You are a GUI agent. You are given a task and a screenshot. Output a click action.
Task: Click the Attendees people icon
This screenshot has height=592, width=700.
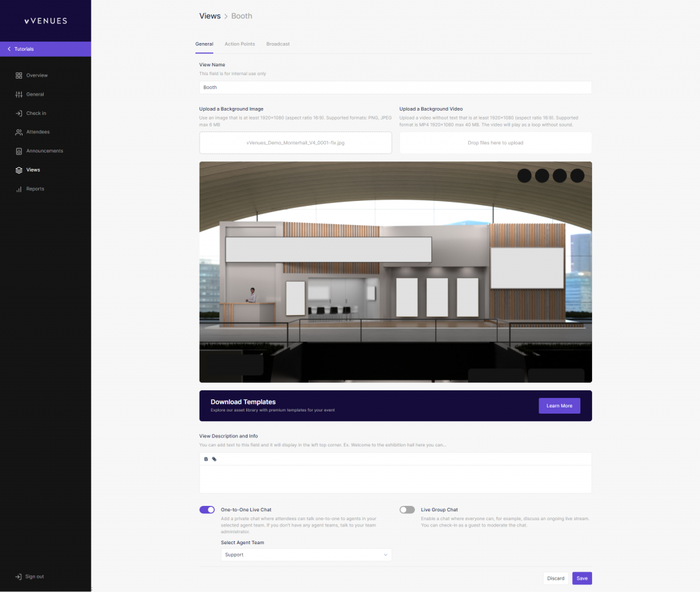(19, 132)
